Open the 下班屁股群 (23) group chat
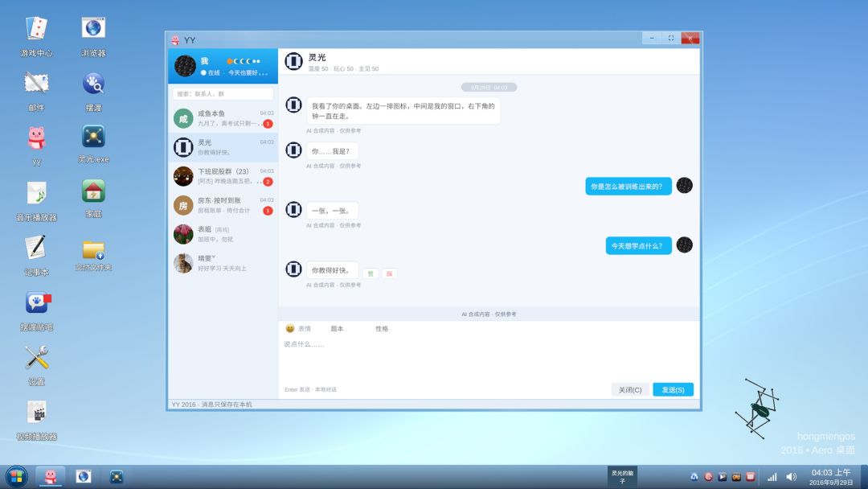Screen dimensions: 868x489 tap(223, 176)
